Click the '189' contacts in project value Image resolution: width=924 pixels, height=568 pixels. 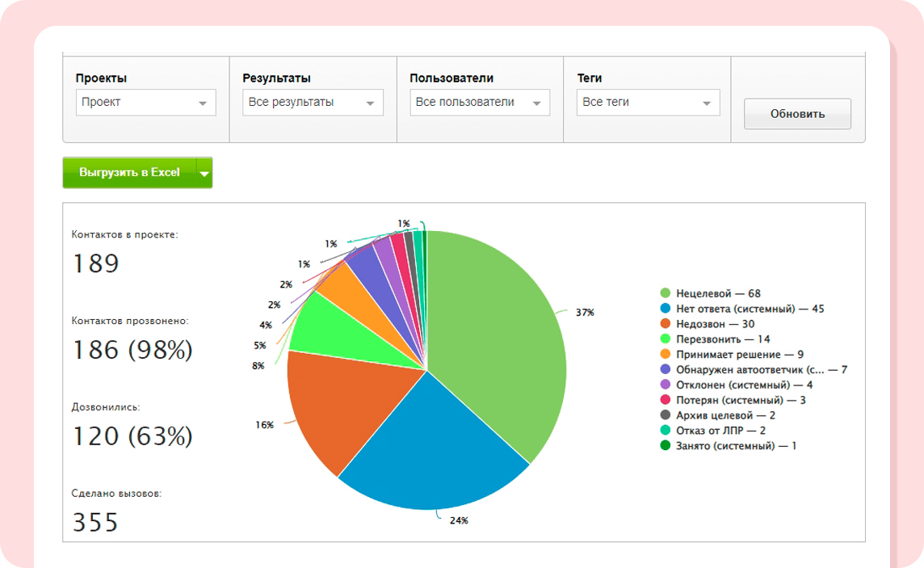click(x=95, y=263)
